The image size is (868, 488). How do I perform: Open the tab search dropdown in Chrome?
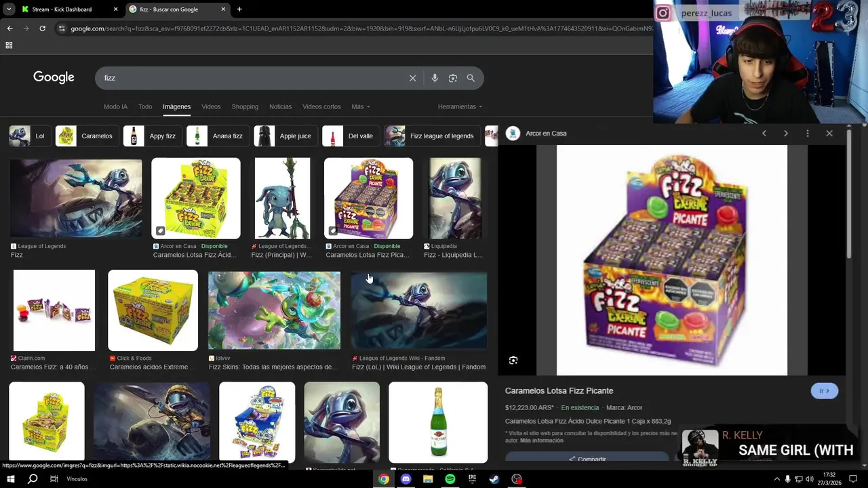click(x=9, y=9)
